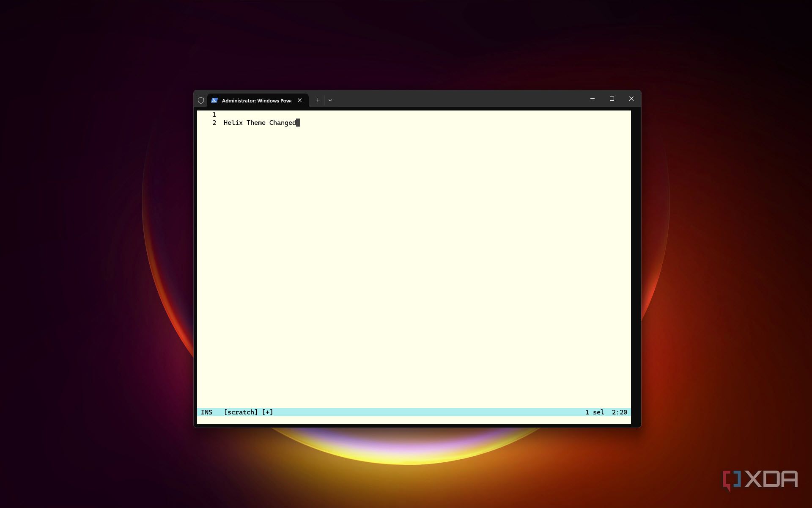Open a new terminal tab with plus
Screen dimensions: 812x508
point(318,100)
